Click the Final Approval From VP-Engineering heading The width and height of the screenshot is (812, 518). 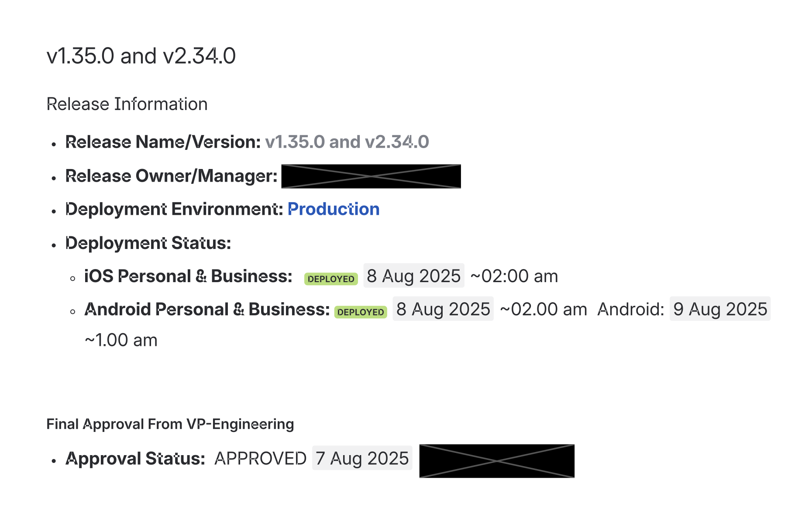tap(170, 424)
